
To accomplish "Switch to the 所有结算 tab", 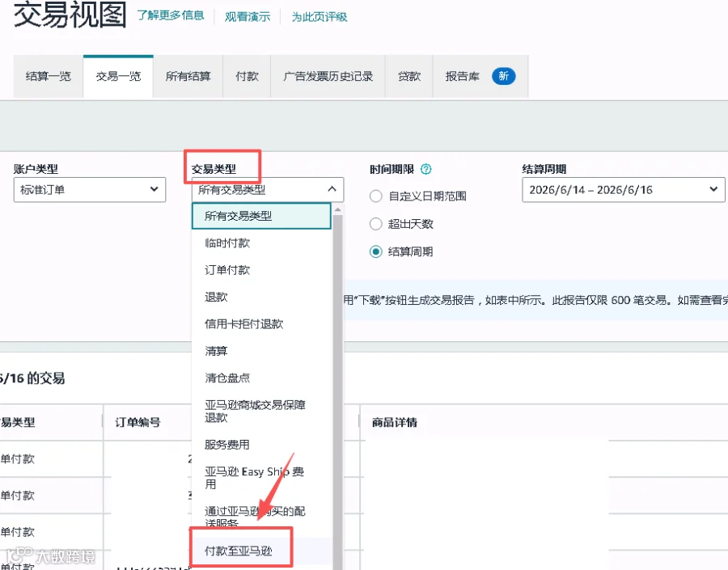I will click(x=188, y=76).
